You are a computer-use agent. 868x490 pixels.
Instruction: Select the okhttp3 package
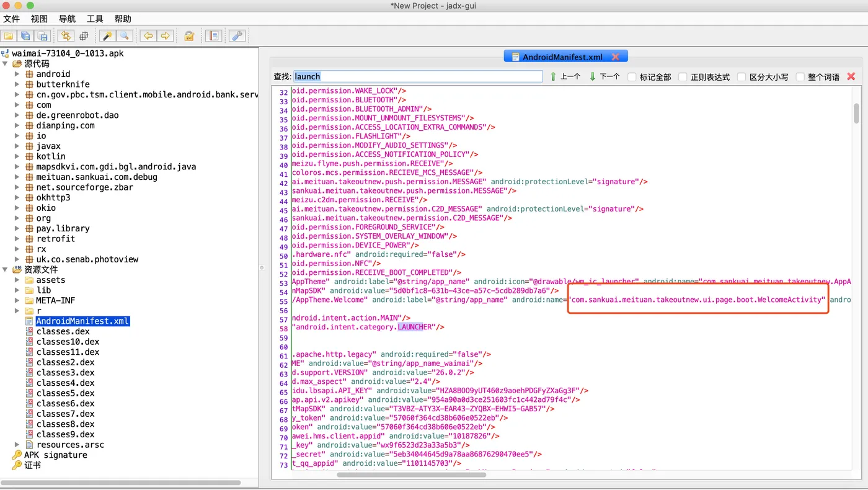(x=53, y=197)
